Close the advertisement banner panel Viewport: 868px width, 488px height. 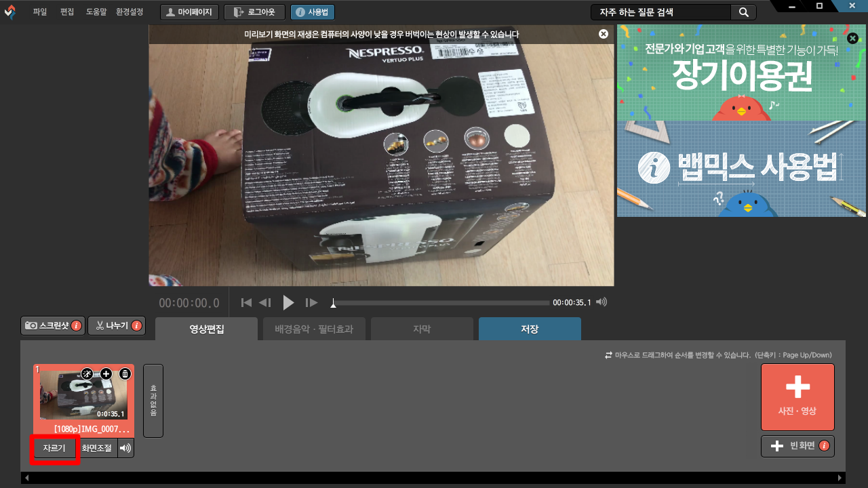[853, 39]
